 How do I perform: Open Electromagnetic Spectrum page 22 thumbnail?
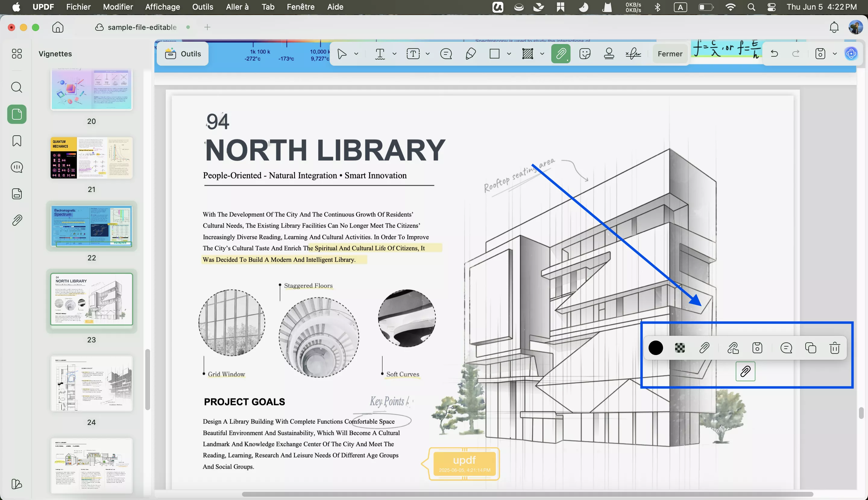(x=91, y=226)
